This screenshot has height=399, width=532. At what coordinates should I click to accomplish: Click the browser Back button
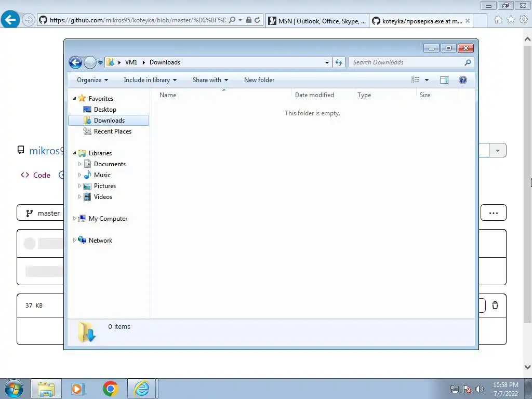coord(10,20)
